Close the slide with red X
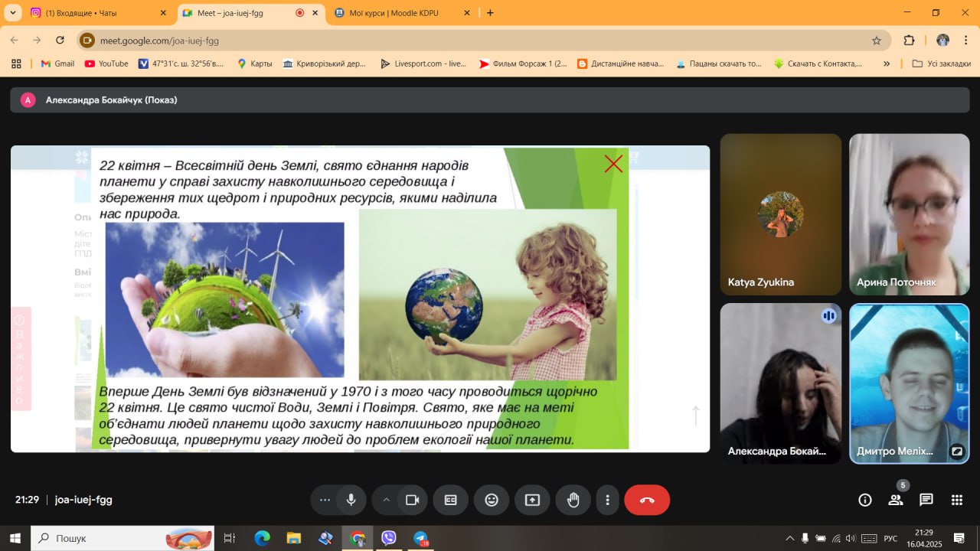Image resolution: width=980 pixels, height=551 pixels. click(613, 164)
